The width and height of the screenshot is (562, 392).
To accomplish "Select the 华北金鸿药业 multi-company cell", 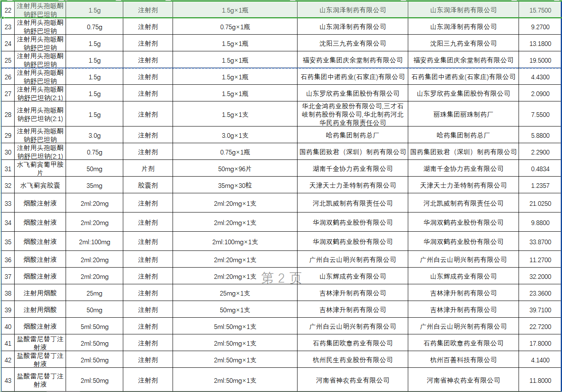I will [353, 114].
